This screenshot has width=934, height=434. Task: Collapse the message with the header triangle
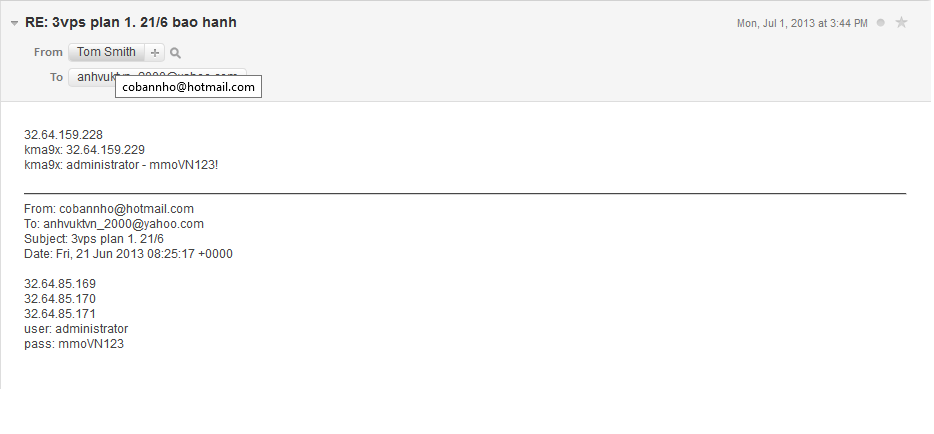click(x=14, y=23)
